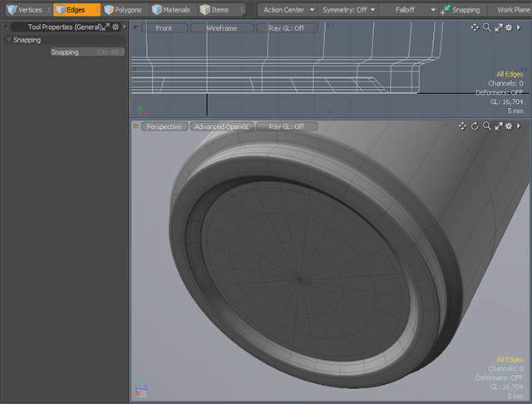Switch to Polygons selection mode

pyautogui.click(x=125, y=10)
